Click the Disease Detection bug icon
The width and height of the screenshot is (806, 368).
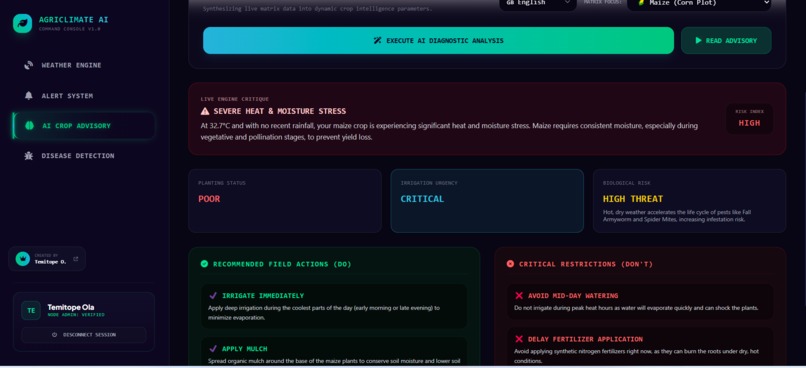29,156
